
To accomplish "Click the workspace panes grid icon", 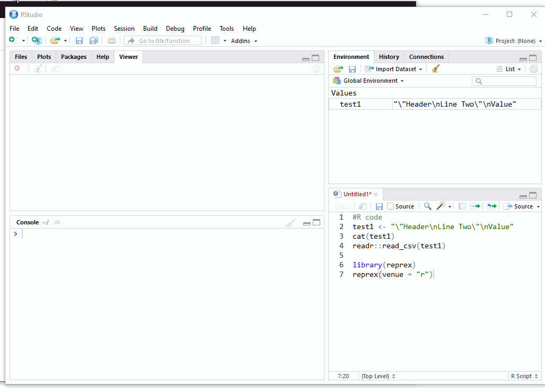I will [x=215, y=41].
